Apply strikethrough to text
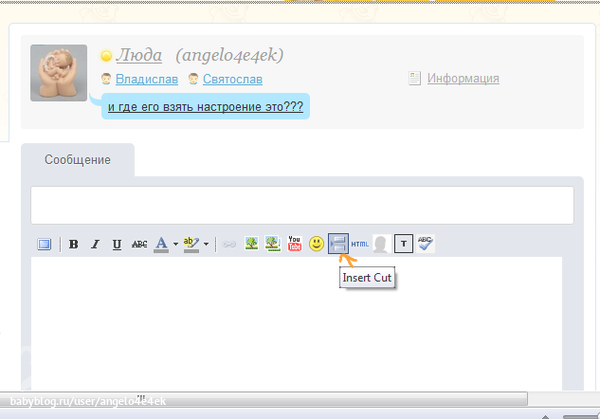600x419 pixels. [139, 243]
